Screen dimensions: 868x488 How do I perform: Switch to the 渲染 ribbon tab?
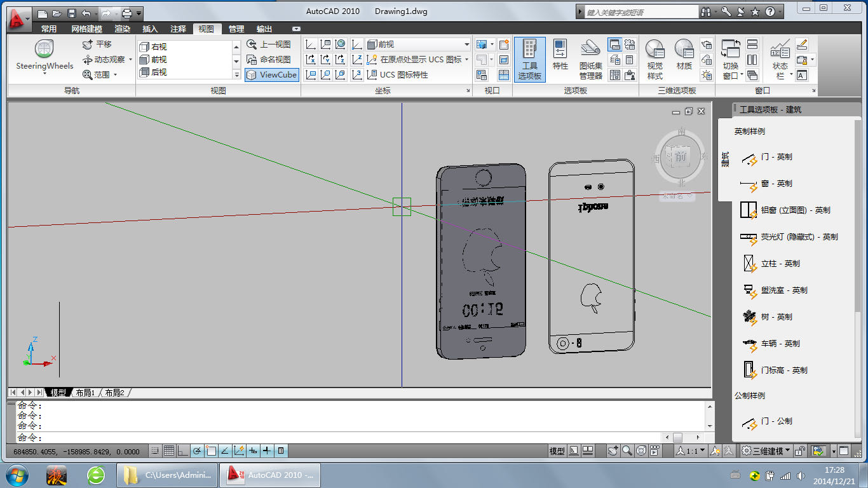coord(122,29)
